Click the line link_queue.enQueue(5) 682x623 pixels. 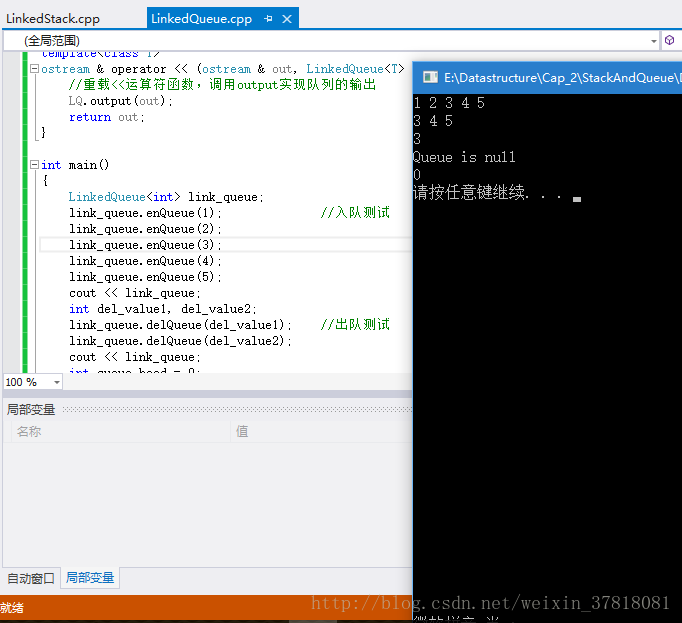tap(145, 277)
